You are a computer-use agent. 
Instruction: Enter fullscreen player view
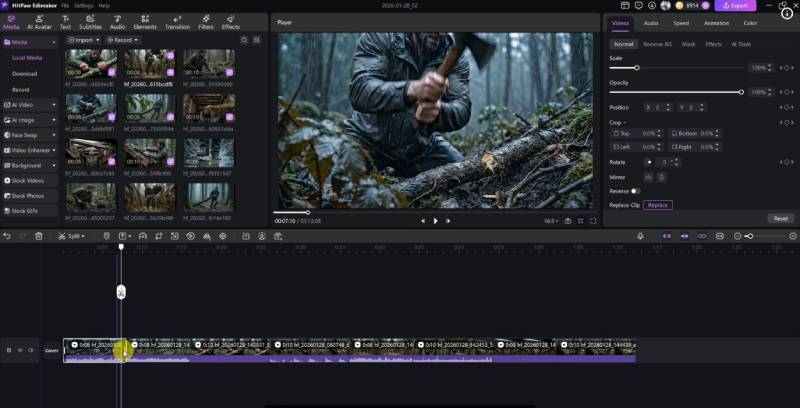click(x=593, y=221)
